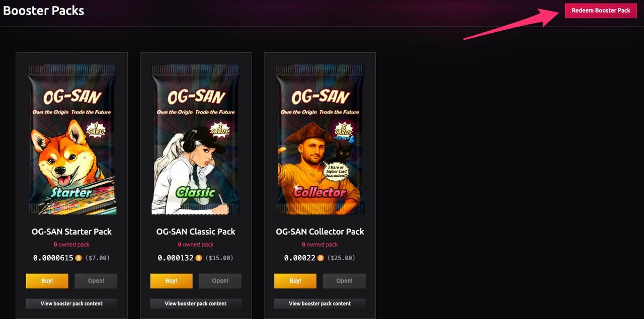This screenshot has height=319, width=644.
Task: Click the bitcoin icon beside 0.0000615
Action: tap(78, 258)
